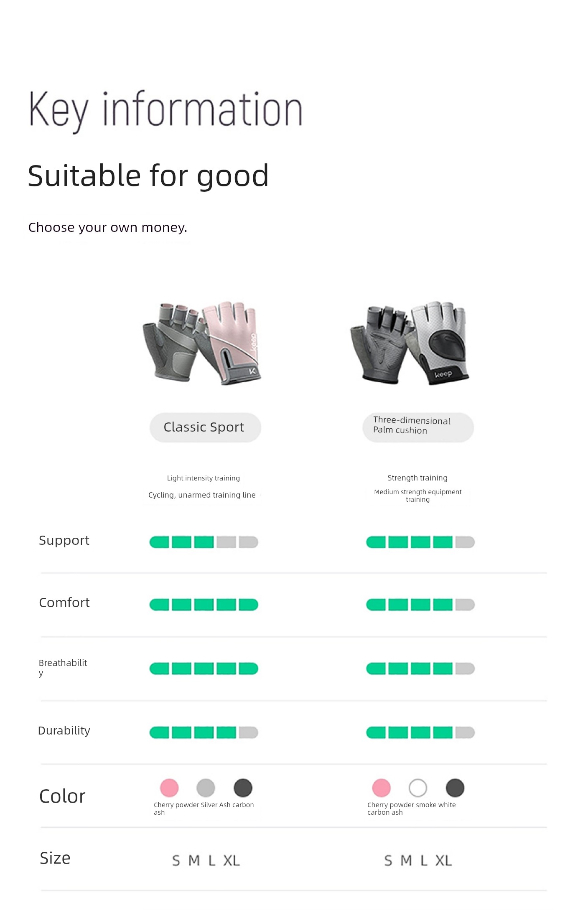This screenshot has height=910, width=588.
Task: Click the Palm cushion Comfort rating bar
Action: pos(420,605)
